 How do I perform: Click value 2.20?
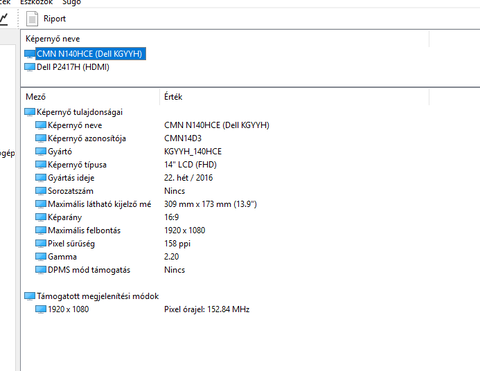171,257
